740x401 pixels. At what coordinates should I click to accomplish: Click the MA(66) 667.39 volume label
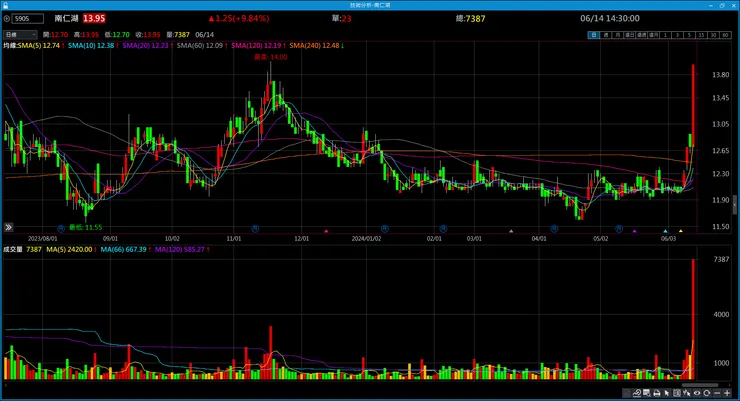click(x=126, y=250)
